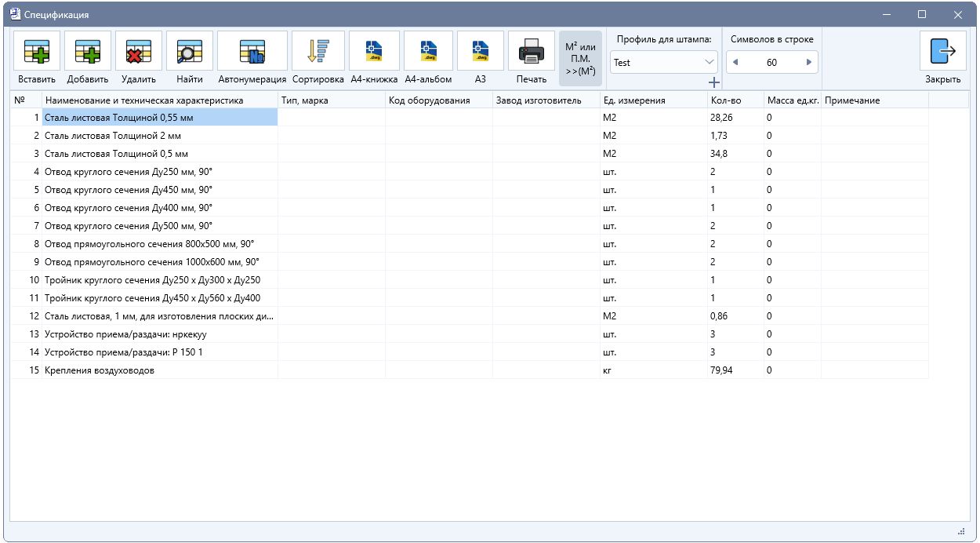Click the Примечание column header
Image resolution: width=980 pixels, height=543 pixels.
875,100
